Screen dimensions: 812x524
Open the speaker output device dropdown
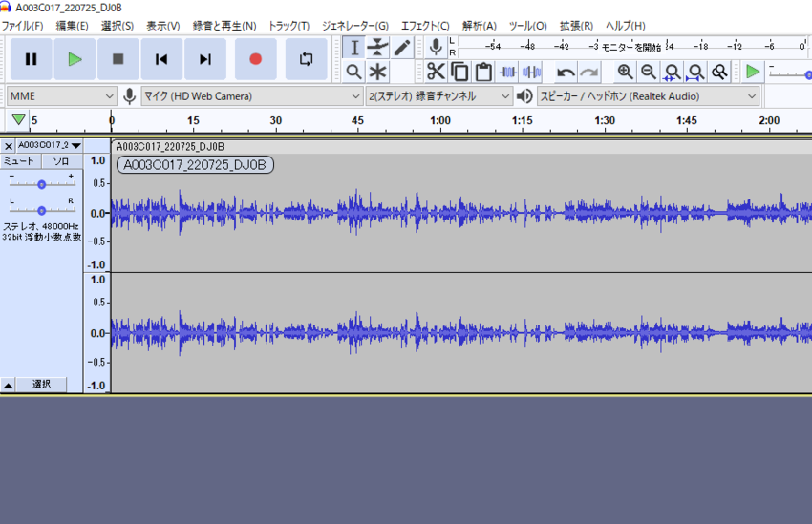click(x=649, y=96)
